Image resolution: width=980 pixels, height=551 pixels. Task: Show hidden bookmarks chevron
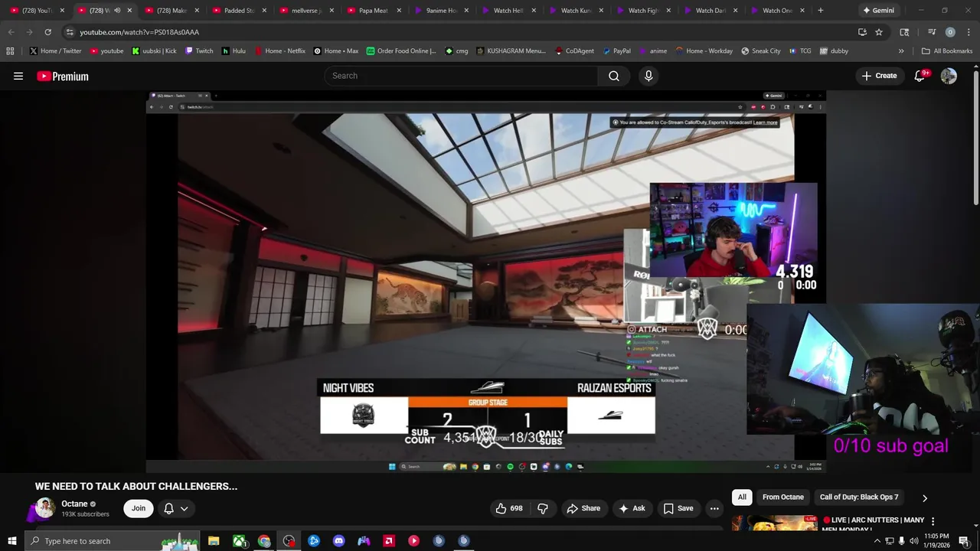point(901,51)
